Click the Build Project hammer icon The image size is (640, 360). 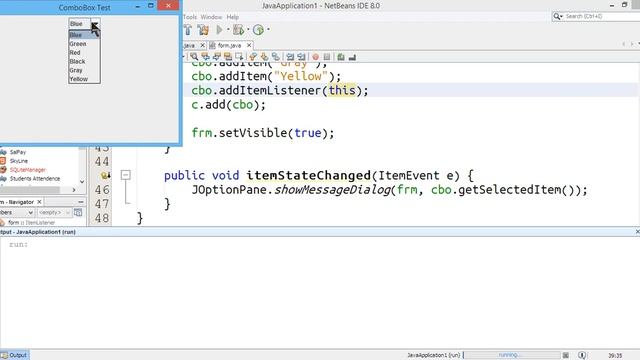coord(188,30)
